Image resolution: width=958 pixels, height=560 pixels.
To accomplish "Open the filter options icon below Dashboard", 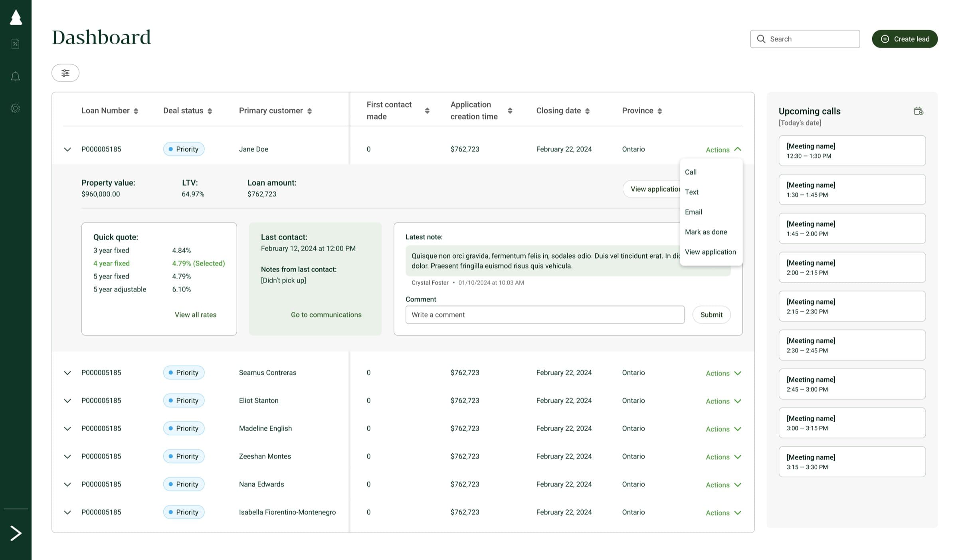I will (65, 73).
